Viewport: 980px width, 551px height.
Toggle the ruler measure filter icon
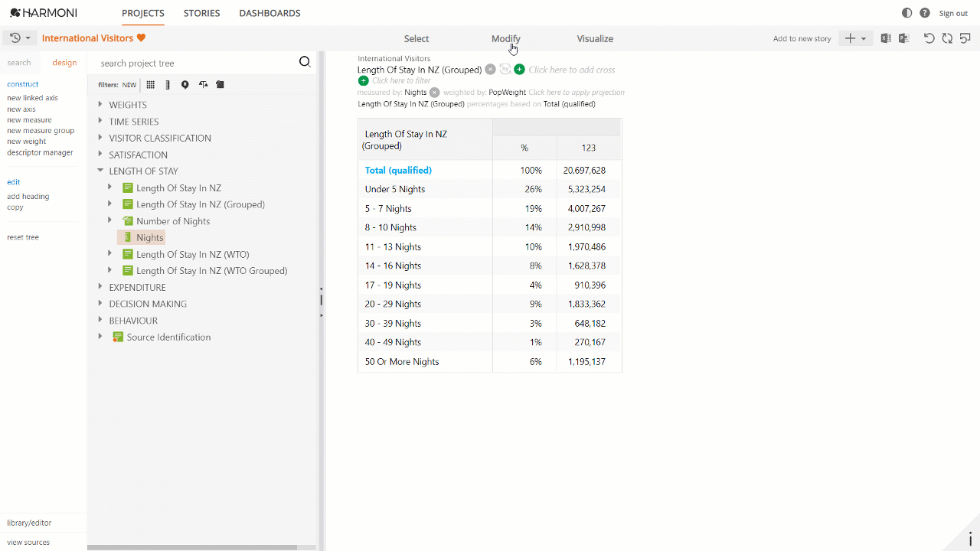click(x=168, y=85)
